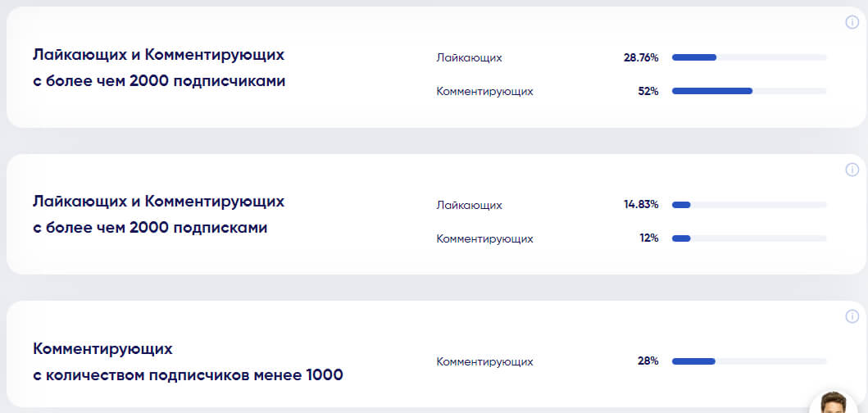Screen dimensions: 868x413
Task: Click the 28% Комментирующих progress bar
Action: click(749, 361)
